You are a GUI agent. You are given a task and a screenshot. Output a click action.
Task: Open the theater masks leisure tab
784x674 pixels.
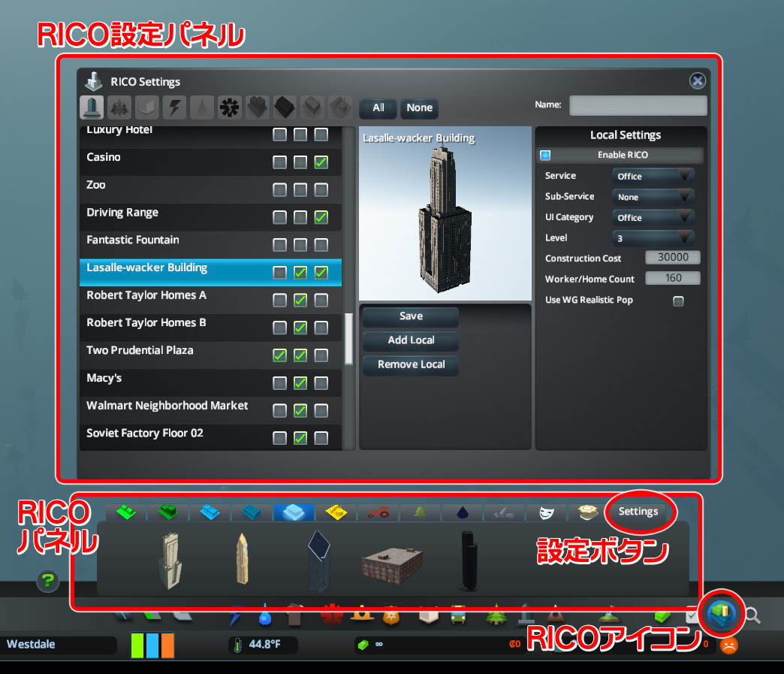[547, 512]
